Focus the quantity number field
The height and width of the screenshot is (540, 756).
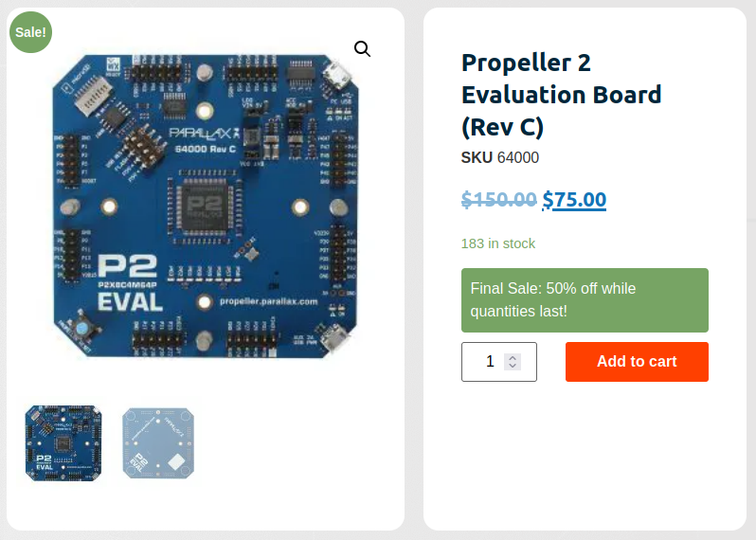tap(485, 362)
